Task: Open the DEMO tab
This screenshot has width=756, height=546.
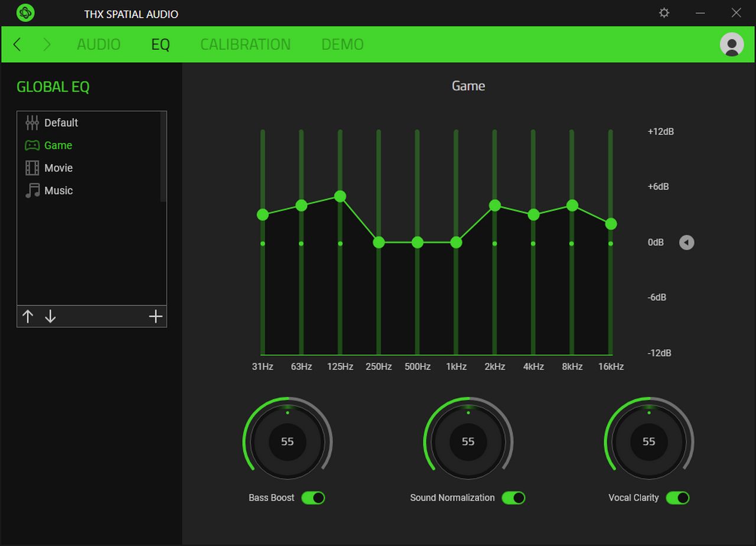Action: point(342,44)
